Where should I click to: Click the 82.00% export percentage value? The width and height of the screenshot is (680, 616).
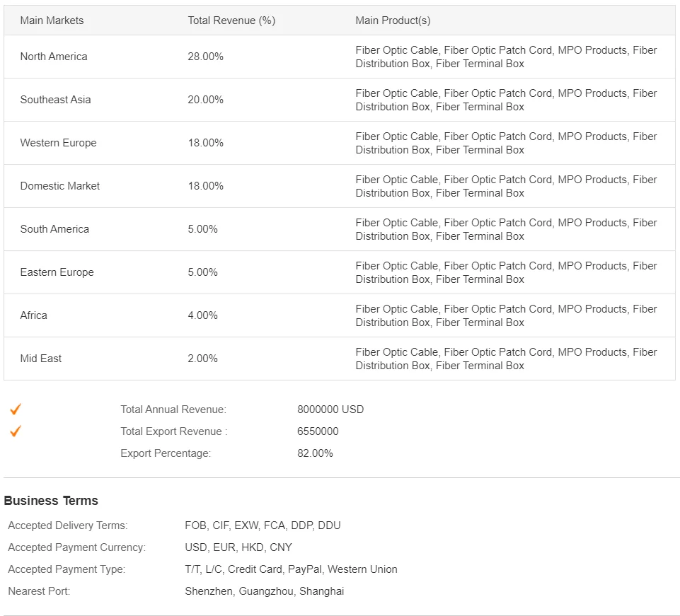pos(315,453)
